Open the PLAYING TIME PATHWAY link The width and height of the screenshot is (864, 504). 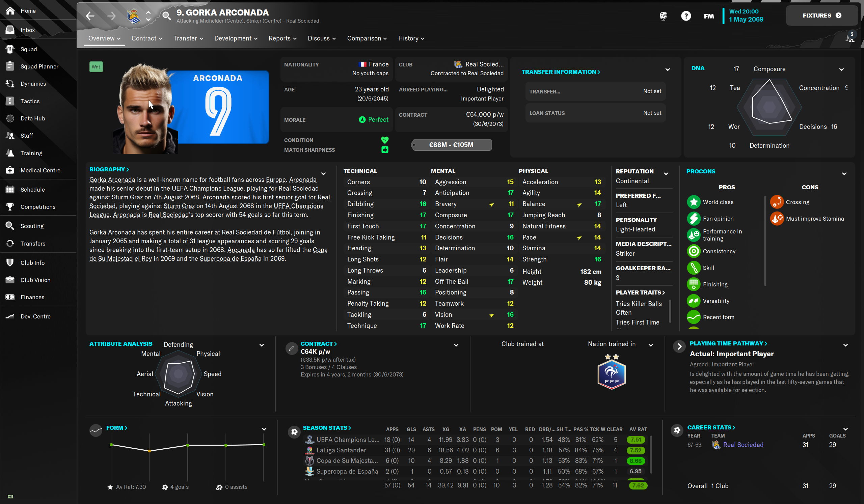pos(728,343)
